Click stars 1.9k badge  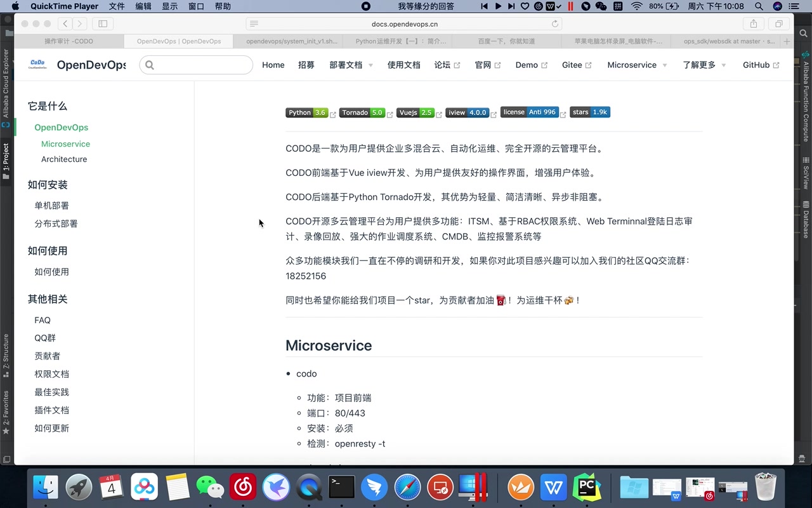(590, 112)
